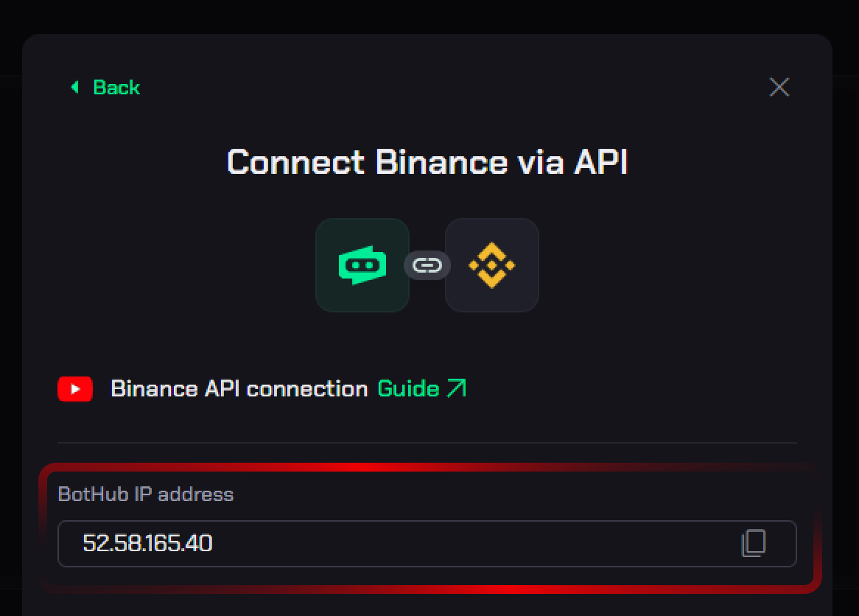Screen dimensions: 859x616
Task: Click the word 'Connect' in the heading
Action: coord(295,162)
